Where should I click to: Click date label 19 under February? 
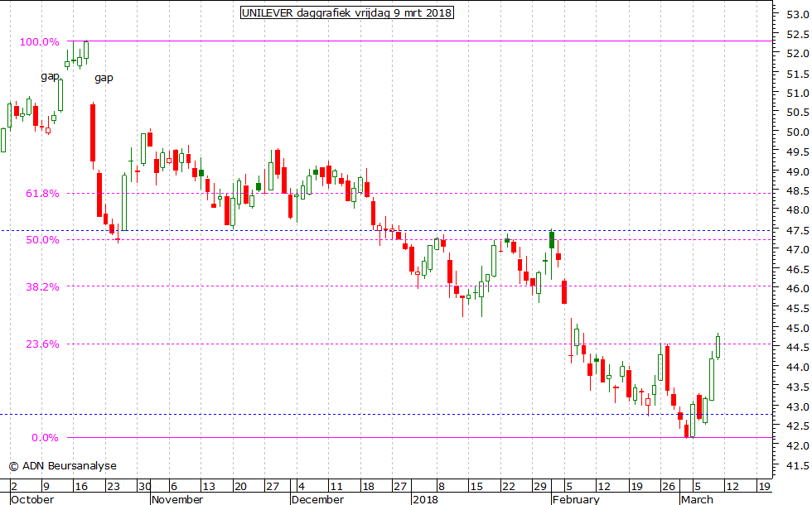point(636,487)
